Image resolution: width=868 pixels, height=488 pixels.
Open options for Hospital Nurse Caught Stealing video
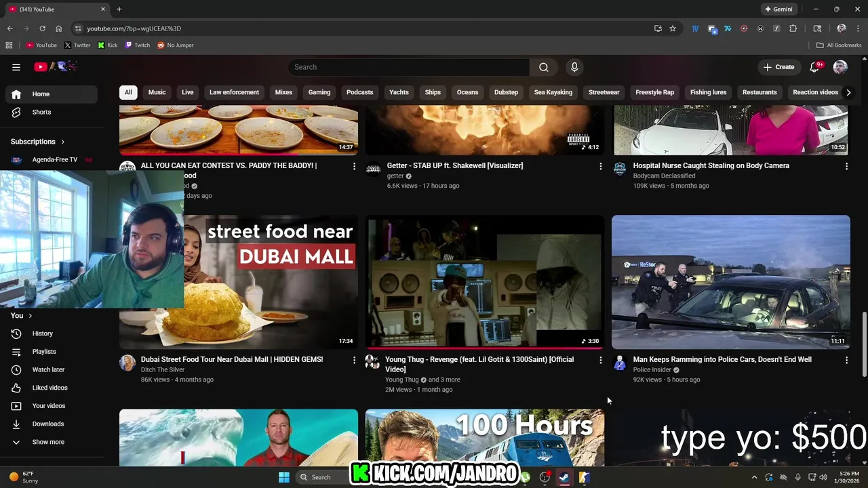click(x=846, y=166)
